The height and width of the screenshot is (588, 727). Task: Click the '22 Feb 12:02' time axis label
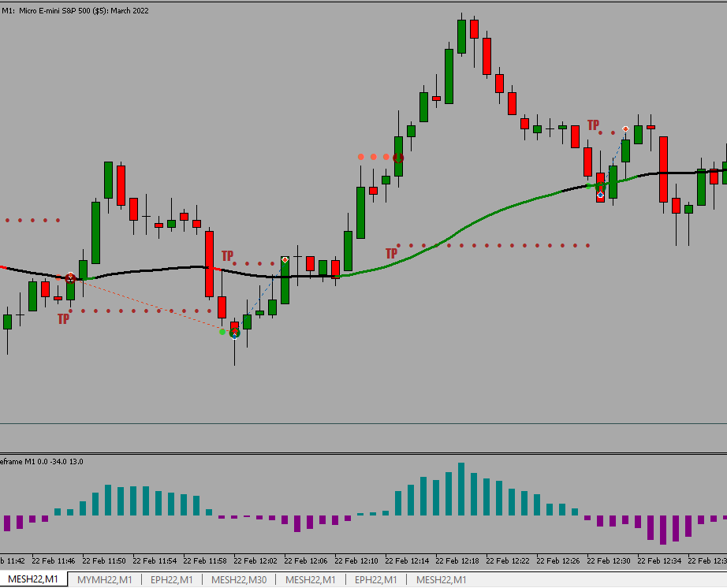coord(255,560)
